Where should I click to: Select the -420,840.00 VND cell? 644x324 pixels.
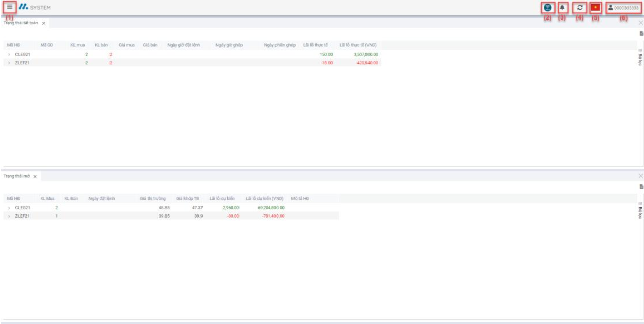[x=367, y=63]
